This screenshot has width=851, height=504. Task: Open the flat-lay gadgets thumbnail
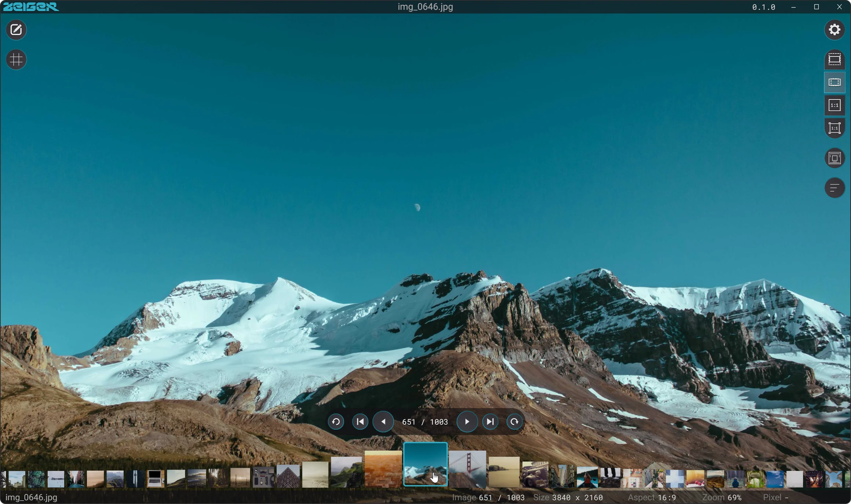click(263, 477)
